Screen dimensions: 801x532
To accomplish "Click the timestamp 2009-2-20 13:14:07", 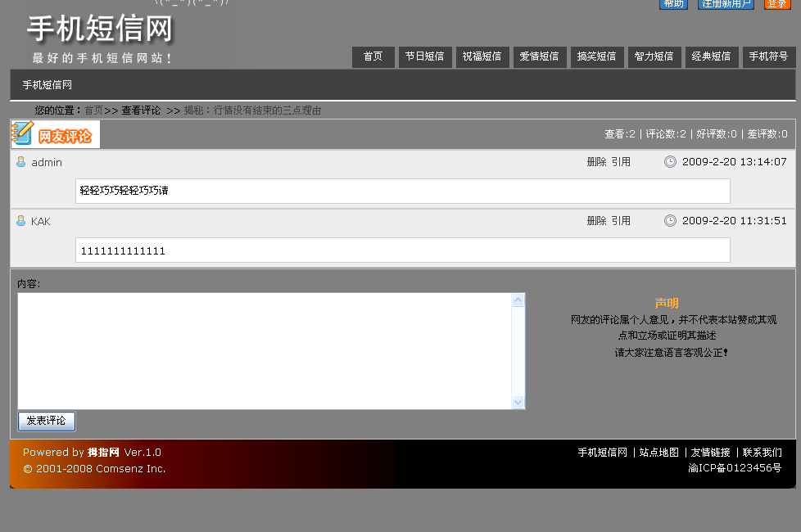I will tap(734, 162).
